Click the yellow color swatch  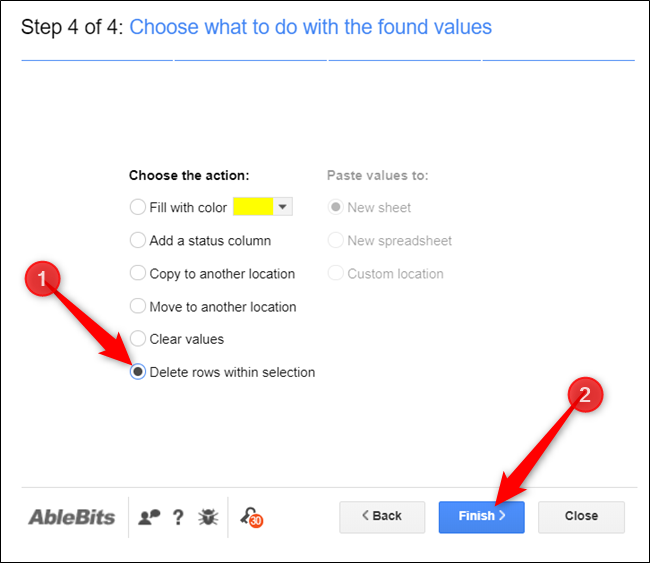click(253, 207)
